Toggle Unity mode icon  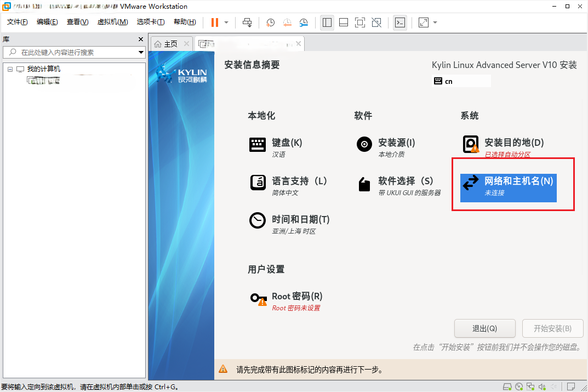click(376, 22)
